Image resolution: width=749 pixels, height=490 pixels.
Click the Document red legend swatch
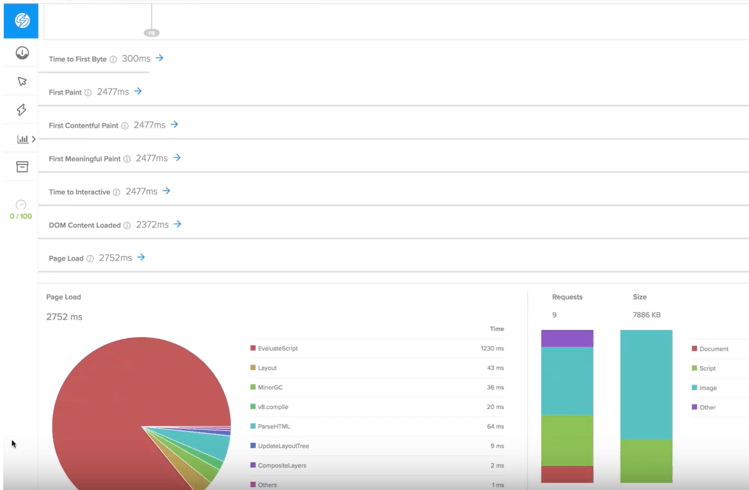pos(694,349)
